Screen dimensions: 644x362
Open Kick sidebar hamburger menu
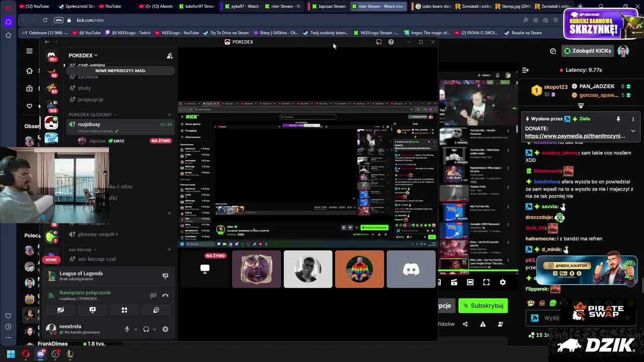(29, 51)
